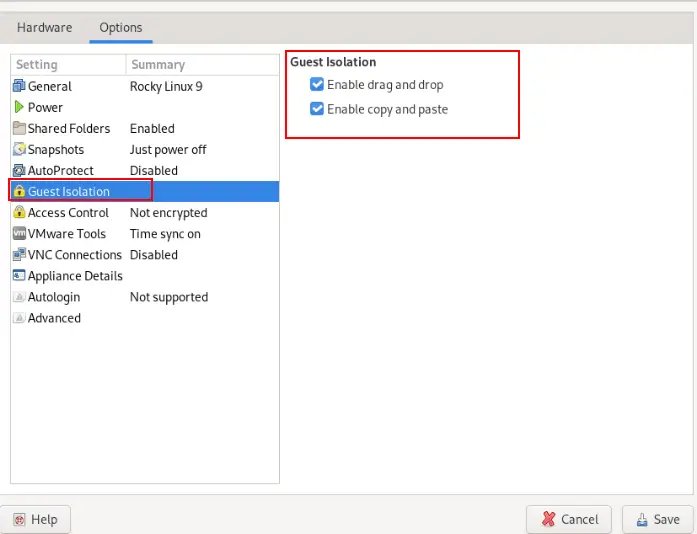697x534 pixels.
Task: Select the Shared Folders row
Action: [x=145, y=128]
